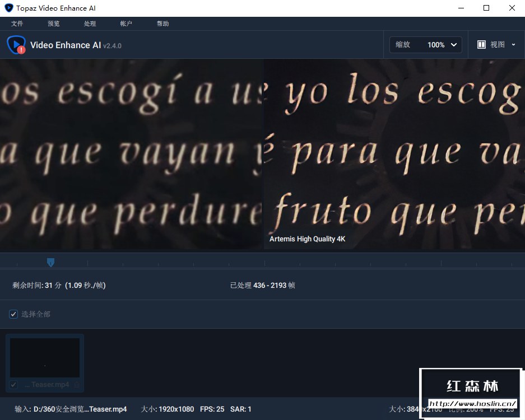Click the FPS: 25 input value

pos(212,409)
